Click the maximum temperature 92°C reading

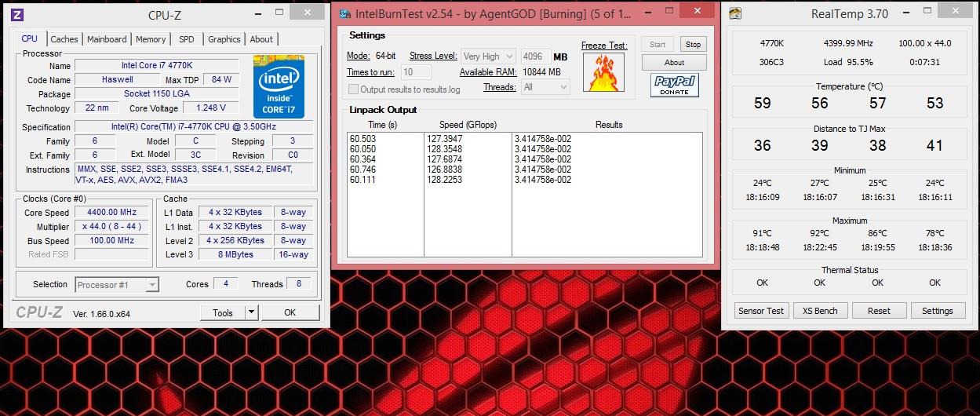(819, 233)
